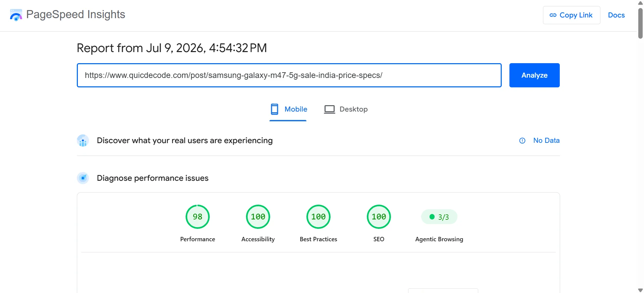
Task: Switch to the Desktop tab
Action: [346, 109]
